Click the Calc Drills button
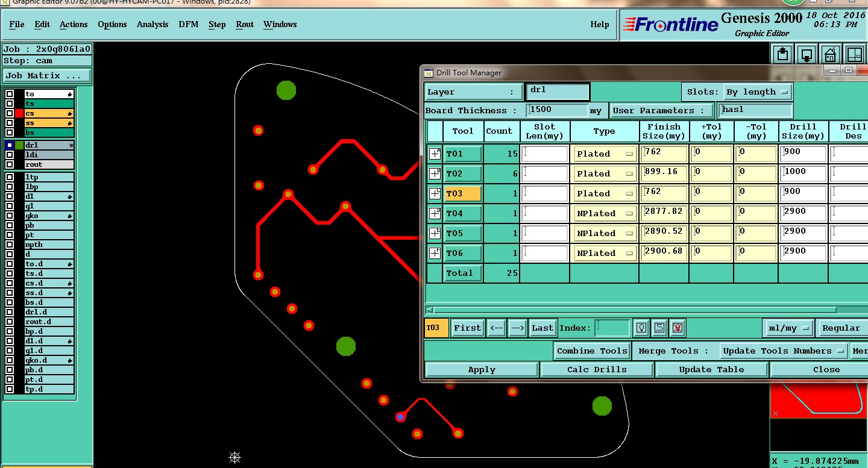Viewport: 868px width, 468px height. (597, 370)
